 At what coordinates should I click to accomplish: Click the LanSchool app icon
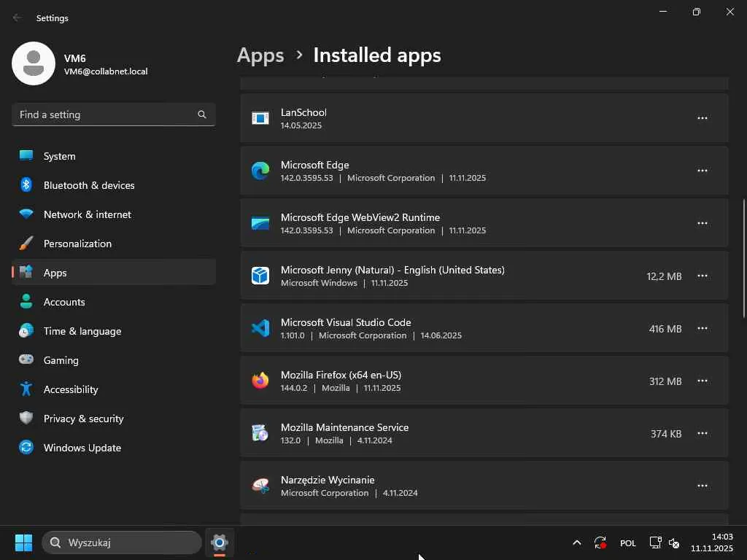tap(260, 118)
